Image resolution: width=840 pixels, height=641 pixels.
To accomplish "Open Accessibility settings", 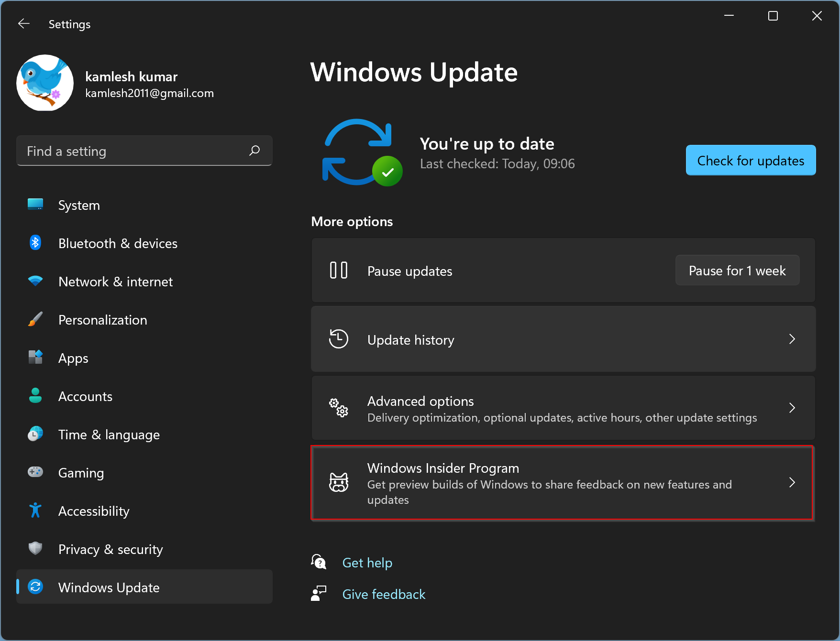I will [144, 511].
